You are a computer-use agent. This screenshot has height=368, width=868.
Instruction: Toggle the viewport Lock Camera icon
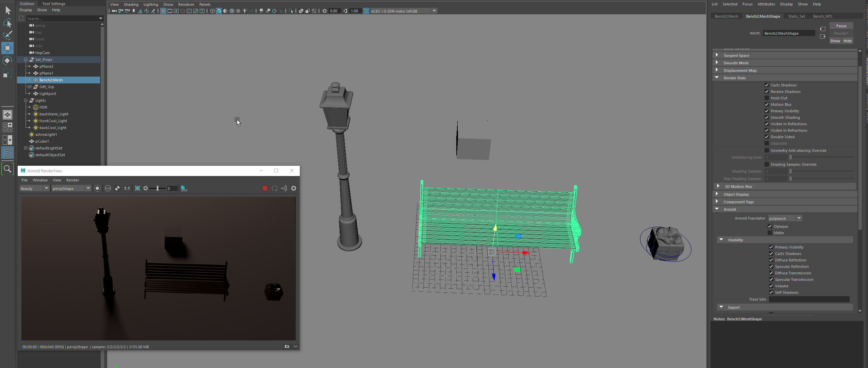pyautogui.click(x=120, y=11)
